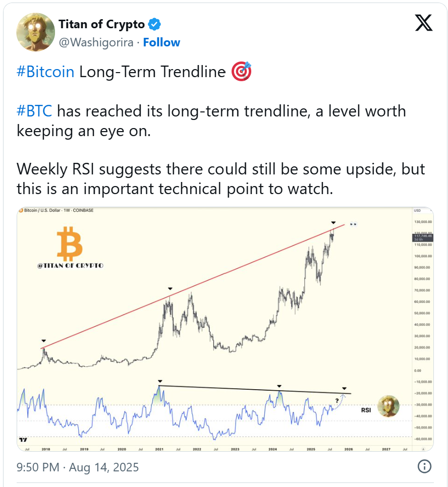Open the 9:50 PM Aug 14, 2025 timestamp

click(78, 467)
